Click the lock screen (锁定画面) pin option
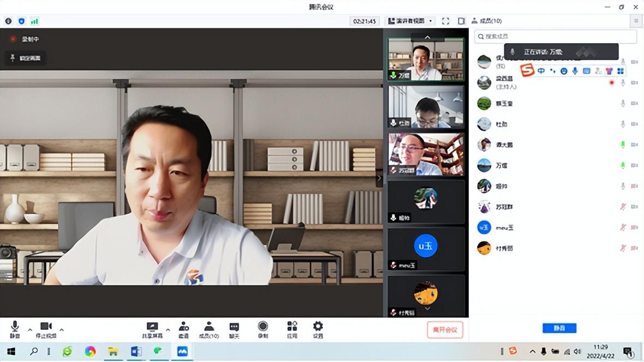The image size is (644, 362). (26, 58)
